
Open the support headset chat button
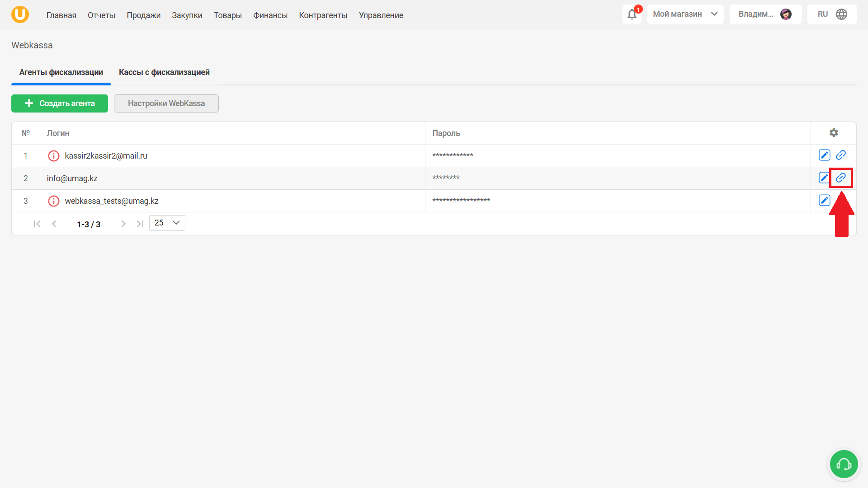click(844, 464)
